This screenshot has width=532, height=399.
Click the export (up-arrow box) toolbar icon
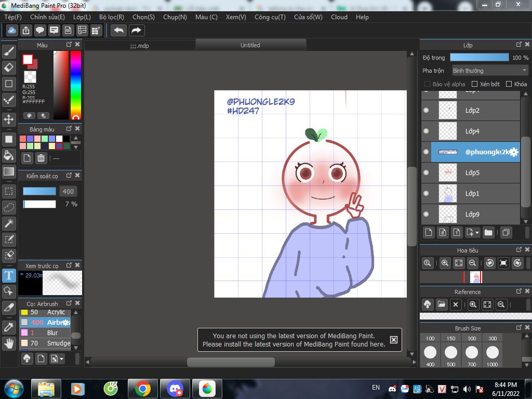26,31
